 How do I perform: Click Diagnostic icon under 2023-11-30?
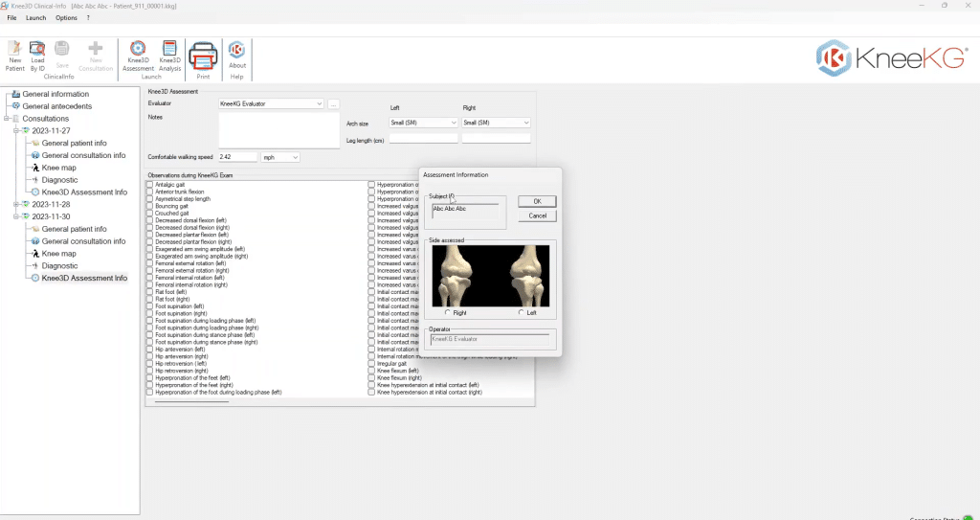(x=35, y=266)
